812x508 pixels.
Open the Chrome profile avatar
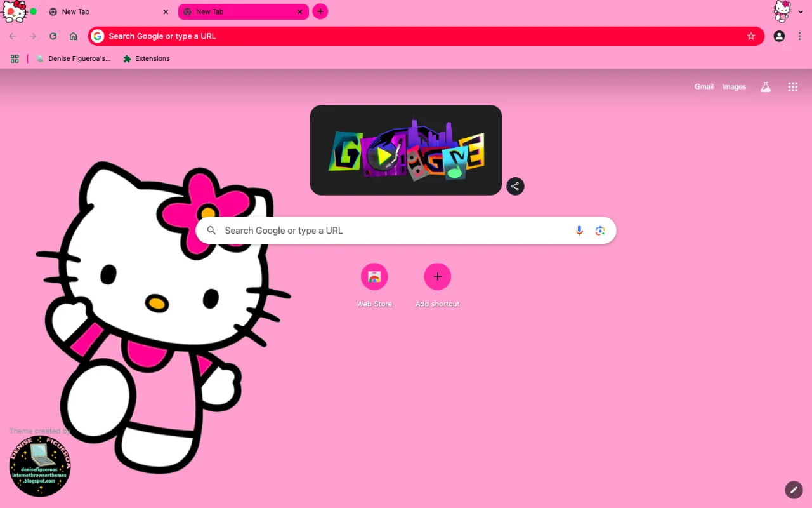click(x=779, y=36)
